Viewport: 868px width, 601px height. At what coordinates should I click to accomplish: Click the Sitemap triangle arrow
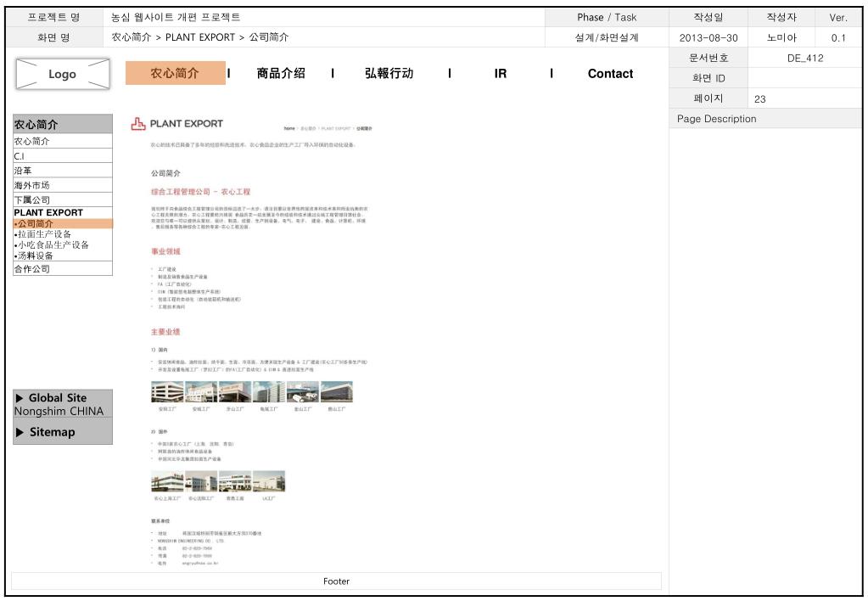20,432
